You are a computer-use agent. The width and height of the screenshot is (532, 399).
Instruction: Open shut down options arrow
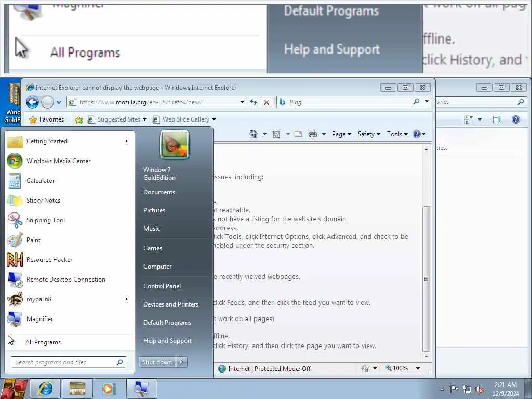pos(181,362)
